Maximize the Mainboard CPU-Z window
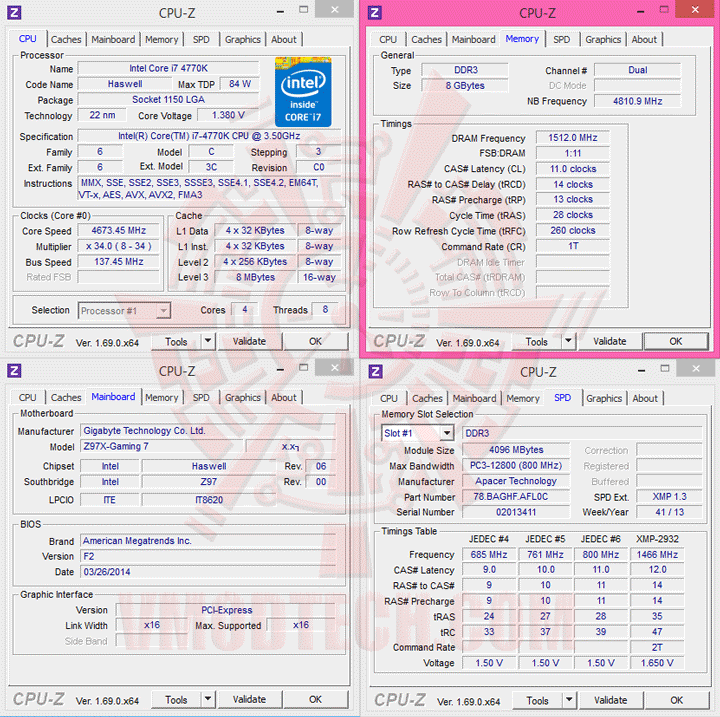This screenshot has height=717, width=720. pos(304,367)
